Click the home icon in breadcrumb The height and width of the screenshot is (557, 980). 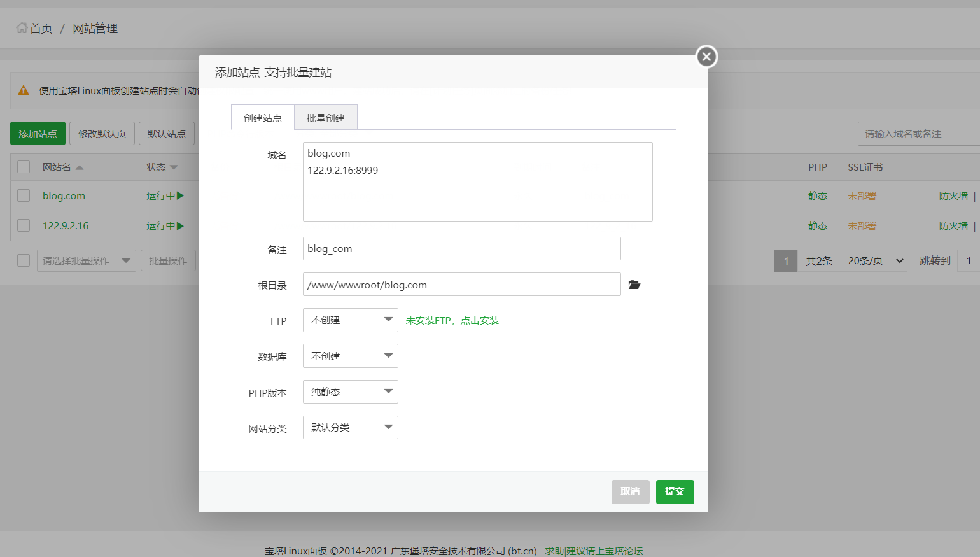coord(22,28)
